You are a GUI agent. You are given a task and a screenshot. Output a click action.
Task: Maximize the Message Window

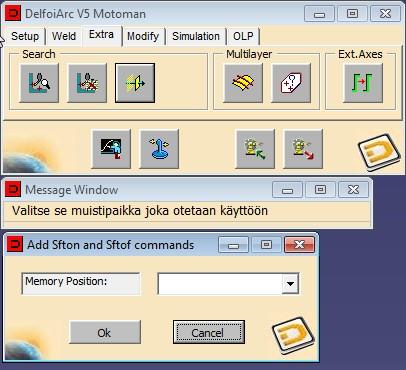320,190
